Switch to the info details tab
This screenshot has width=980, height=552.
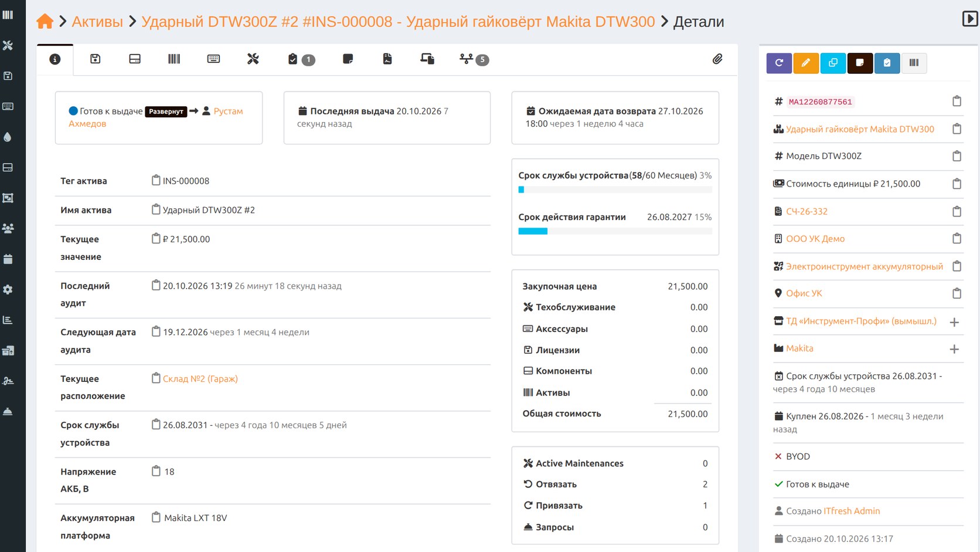[55, 59]
